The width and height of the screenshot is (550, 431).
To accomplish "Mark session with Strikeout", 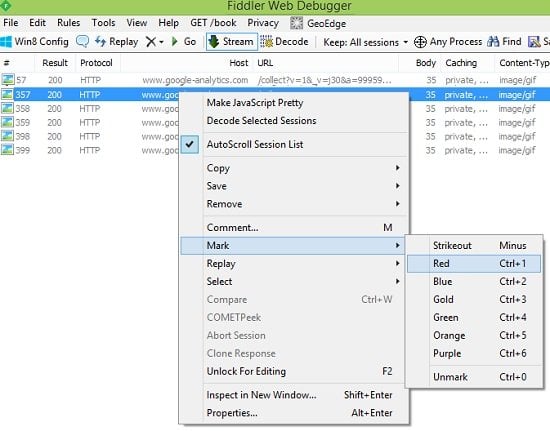I will (x=474, y=245).
